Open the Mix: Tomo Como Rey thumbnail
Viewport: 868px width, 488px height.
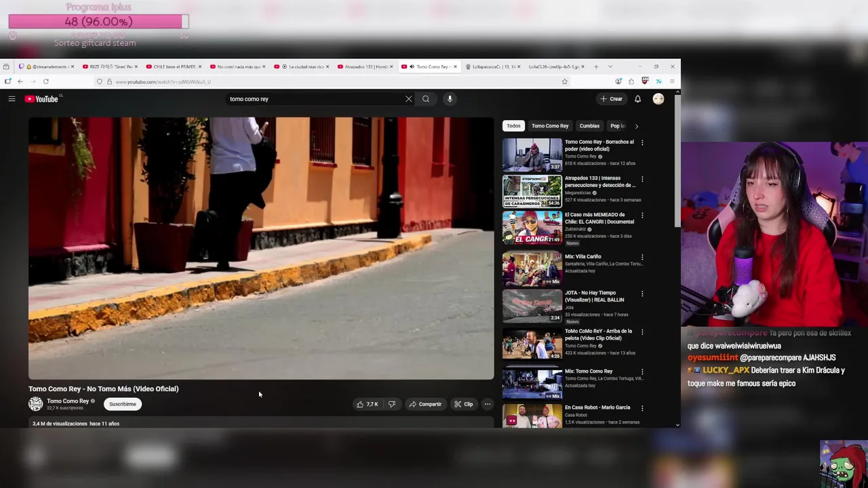(532, 384)
